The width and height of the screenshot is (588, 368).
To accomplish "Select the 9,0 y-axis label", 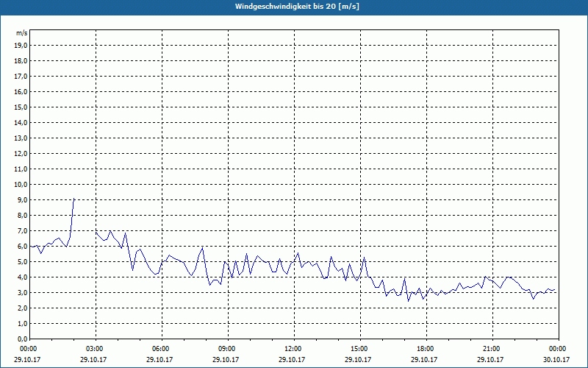I will [23, 199].
